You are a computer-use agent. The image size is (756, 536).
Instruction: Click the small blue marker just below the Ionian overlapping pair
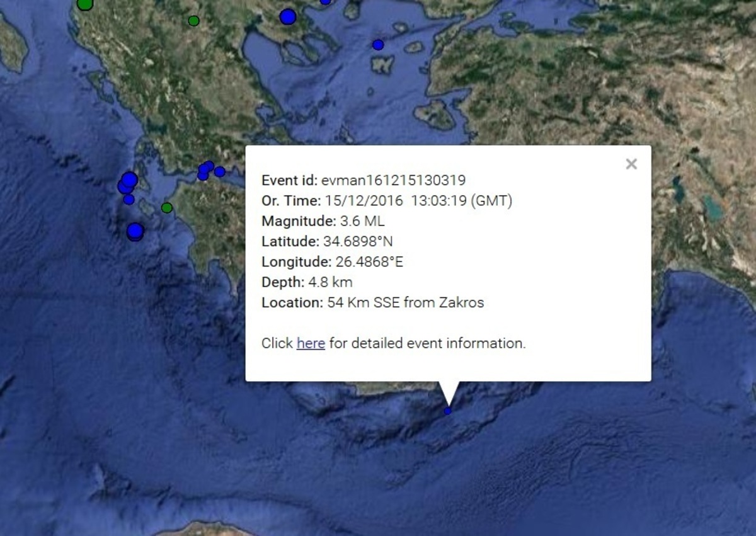click(x=129, y=200)
